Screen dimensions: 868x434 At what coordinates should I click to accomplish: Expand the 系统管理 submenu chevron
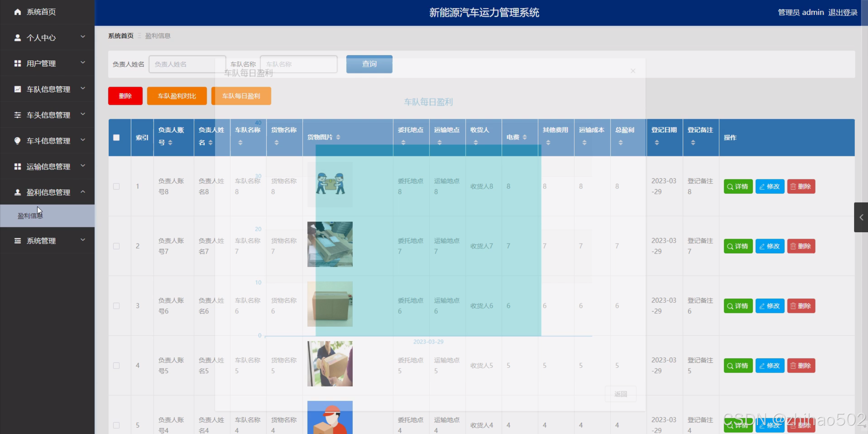(83, 240)
